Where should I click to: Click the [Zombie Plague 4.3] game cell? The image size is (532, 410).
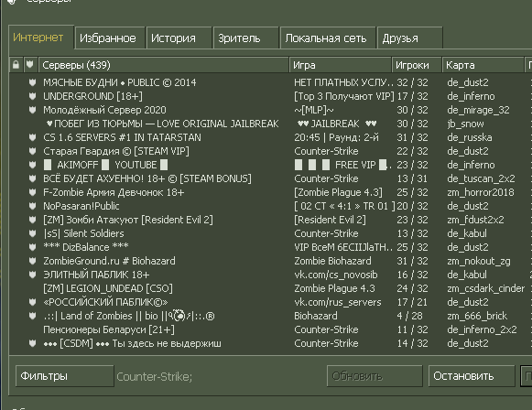click(338, 192)
